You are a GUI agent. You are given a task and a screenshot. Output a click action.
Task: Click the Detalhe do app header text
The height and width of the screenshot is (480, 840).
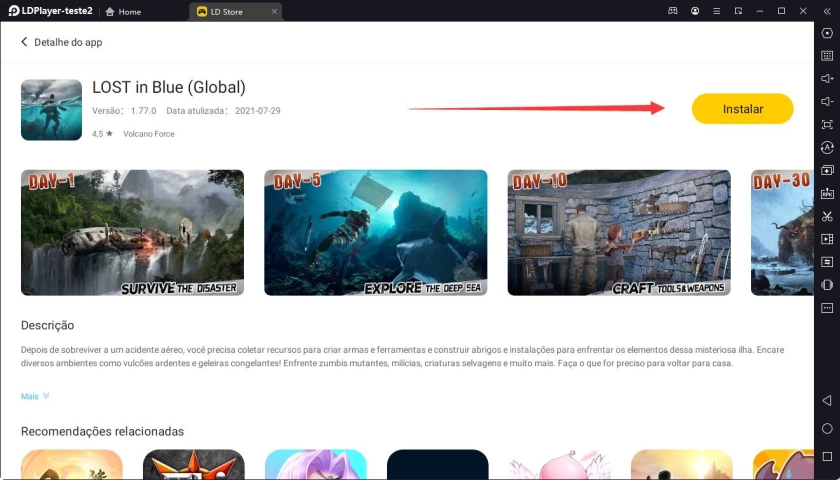pos(68,42)
